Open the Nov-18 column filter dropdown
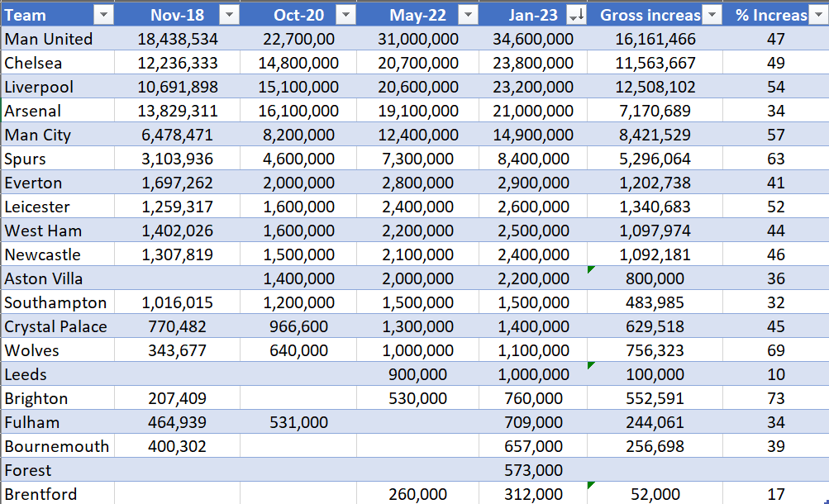The height and width of the screenshot is (504, 829). pos(230,16)
